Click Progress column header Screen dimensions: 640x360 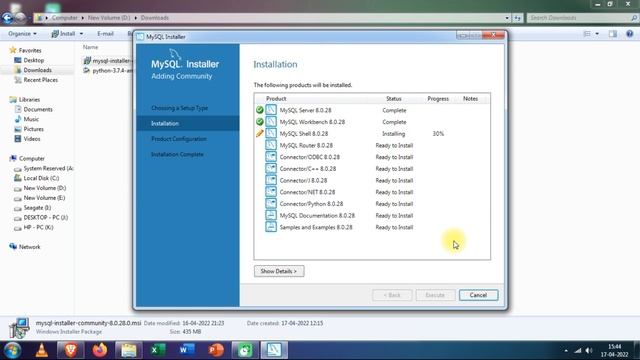[x=438, y=99]
